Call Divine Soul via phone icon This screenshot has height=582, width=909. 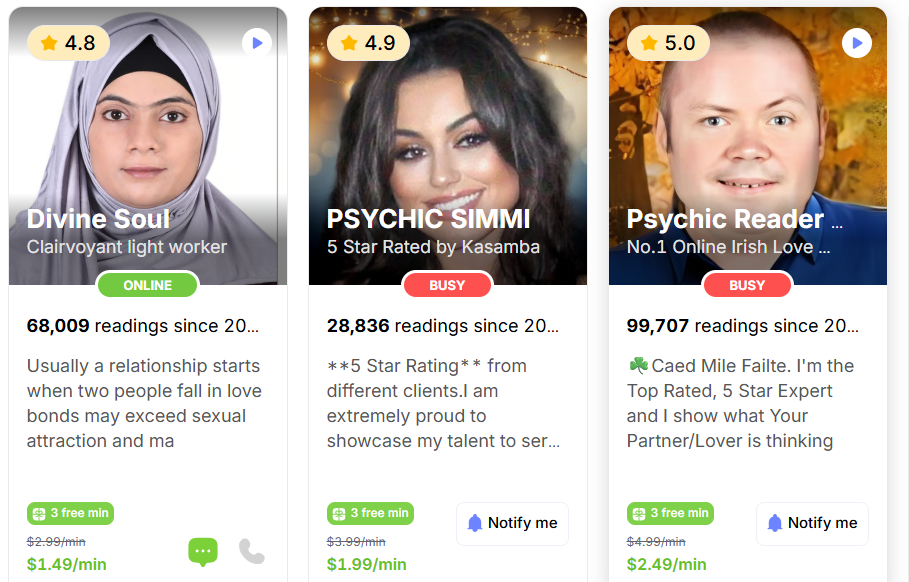252,551
